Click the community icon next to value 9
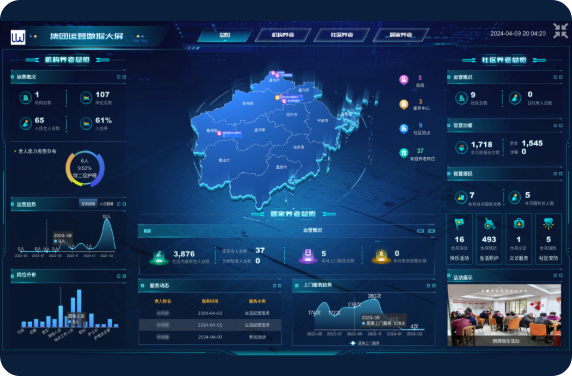This screenshot has height=376, width=572. [x=461, y=98]
